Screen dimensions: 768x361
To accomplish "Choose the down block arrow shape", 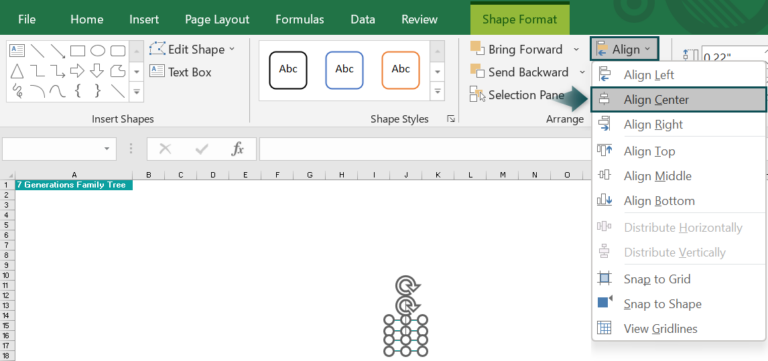I will [97, 71].
